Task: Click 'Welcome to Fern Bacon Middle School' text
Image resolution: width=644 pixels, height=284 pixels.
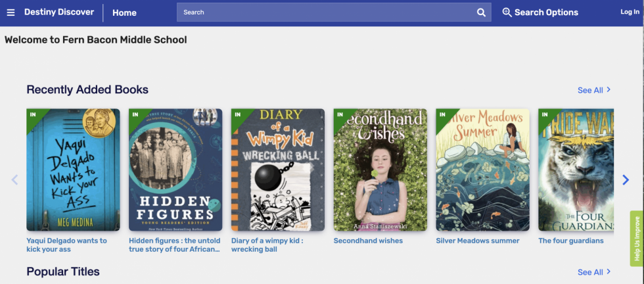Action: tap(96, 40)
